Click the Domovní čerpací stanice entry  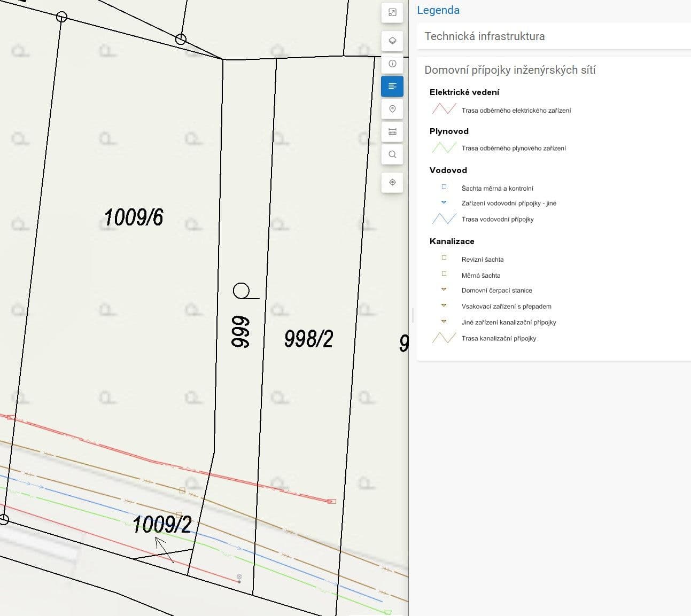tap(496, 290)
